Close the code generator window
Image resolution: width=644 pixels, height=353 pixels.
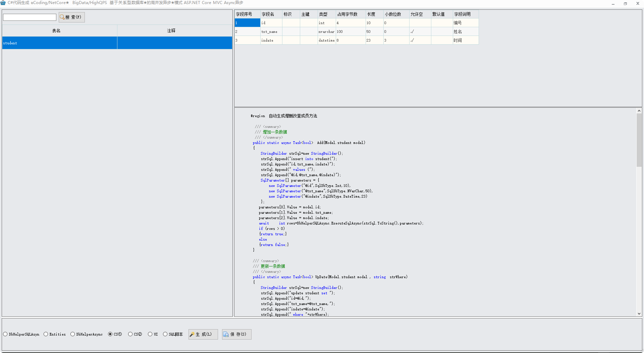click(638, 3)
